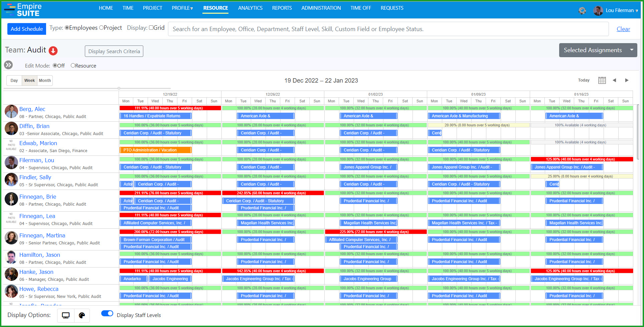Click the red download arrow beside Team Audit
The width and height of the screenshot is (644, 327).
point(53,50)
